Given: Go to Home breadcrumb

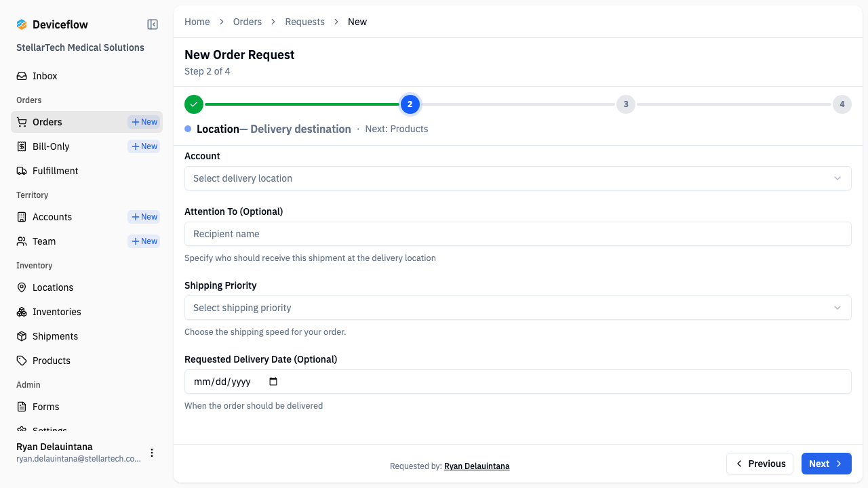Looking at the screenshot, I should coord(197,22).
